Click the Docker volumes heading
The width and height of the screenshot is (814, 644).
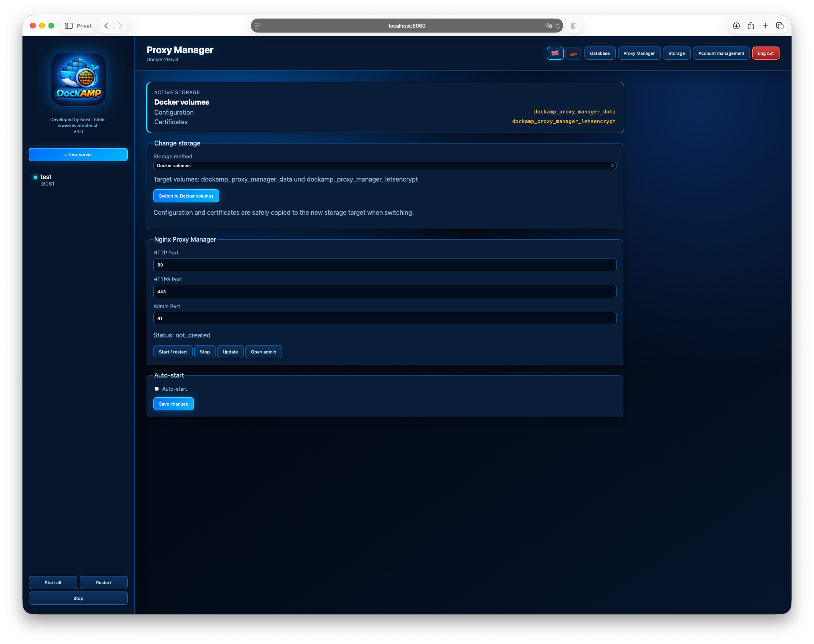[x=181, y=102]
